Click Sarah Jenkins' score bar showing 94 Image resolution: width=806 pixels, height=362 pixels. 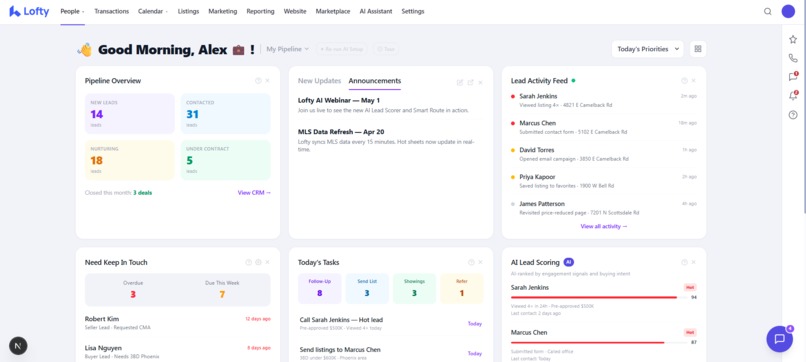coord(599,297)
